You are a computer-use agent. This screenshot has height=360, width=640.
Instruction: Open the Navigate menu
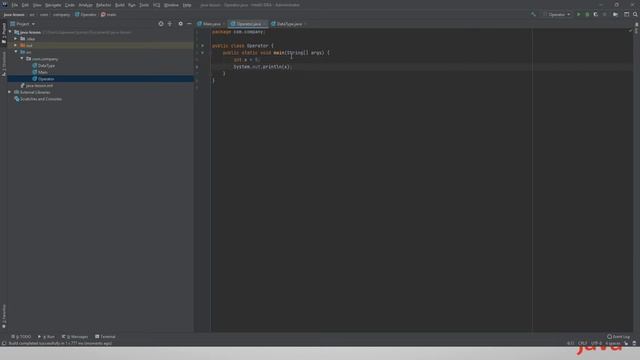[x=53, y=5]
